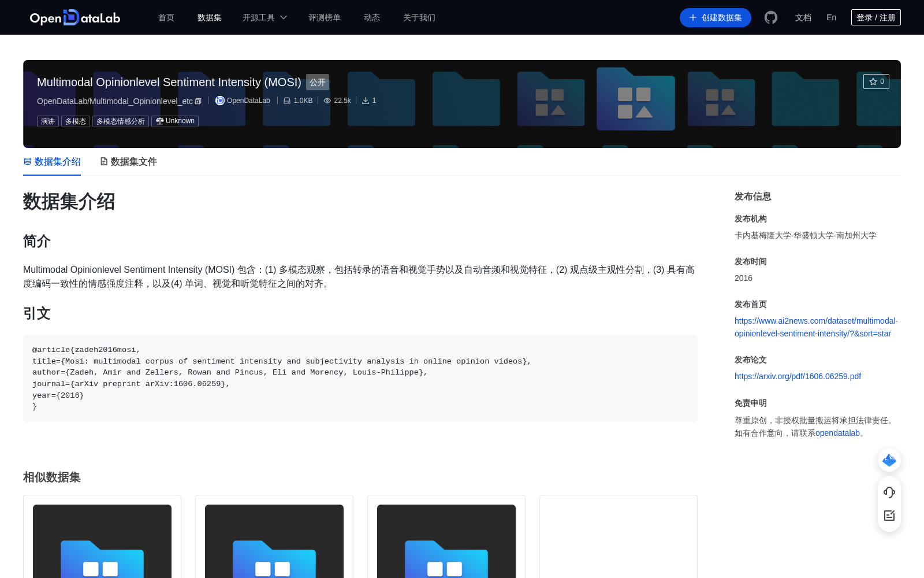Screen dimensions: 924x578
Task: Open the arxiv 1606.06259 paper link
Action: point(798,376)
